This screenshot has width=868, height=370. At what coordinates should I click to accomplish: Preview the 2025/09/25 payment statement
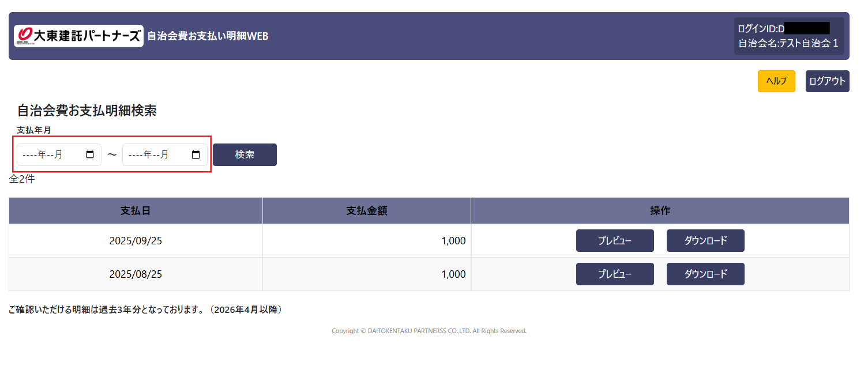[x=614, y=241]
